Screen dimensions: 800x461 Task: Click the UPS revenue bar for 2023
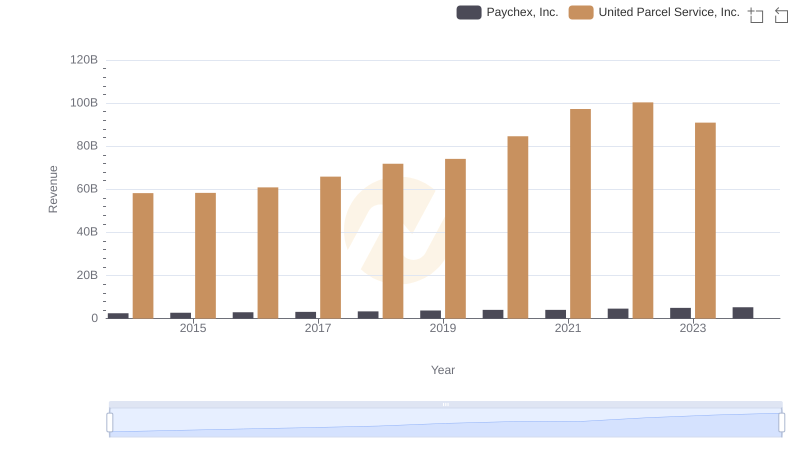705,220
